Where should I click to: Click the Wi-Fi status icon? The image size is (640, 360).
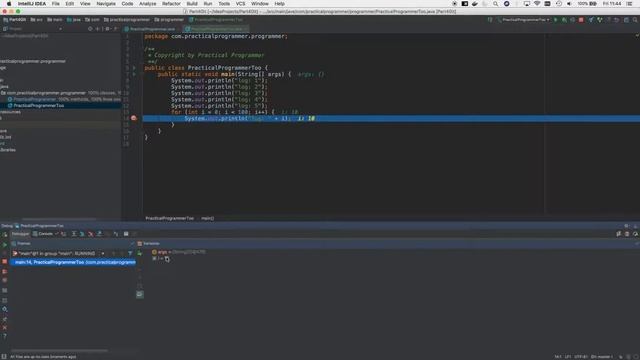(537, 4)
